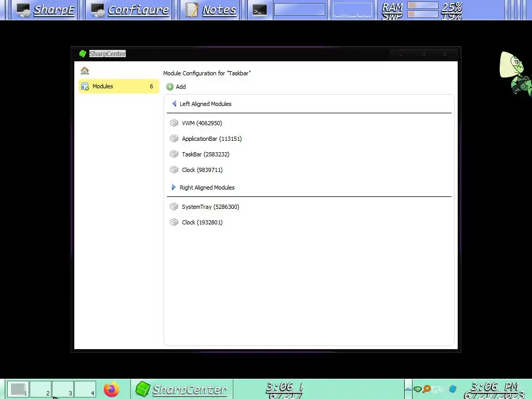Screen dimensions: 532x399
Task: Click the Clock (9839711) package icon
Action: 174,170
